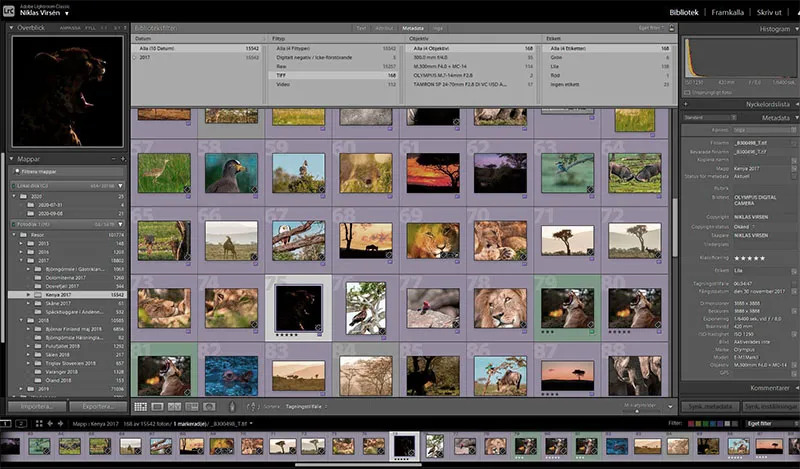Click badge icon on bird thumbnail 58
This screenshot has width=800, height=469.
[254, 189]
